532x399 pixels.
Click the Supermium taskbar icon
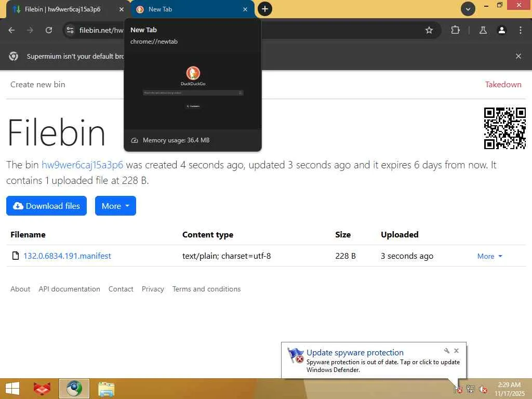pos(74,389)
